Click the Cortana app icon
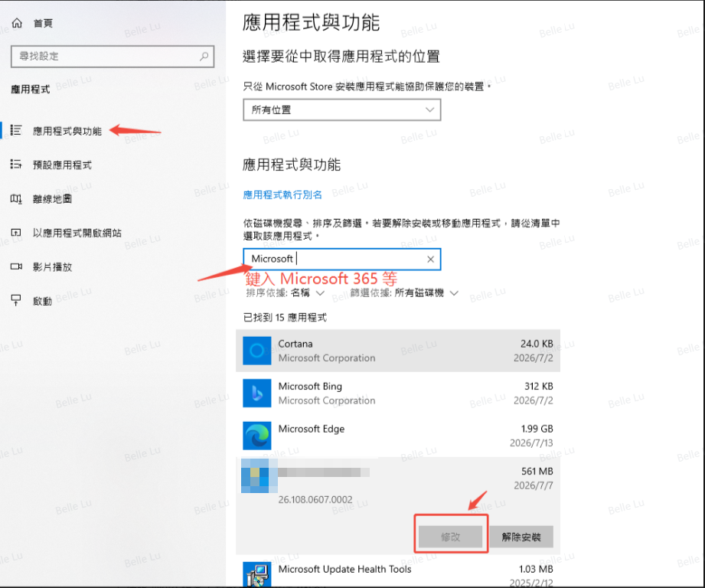Viewport: 705px width, 588px height. (x=256, y=351)
